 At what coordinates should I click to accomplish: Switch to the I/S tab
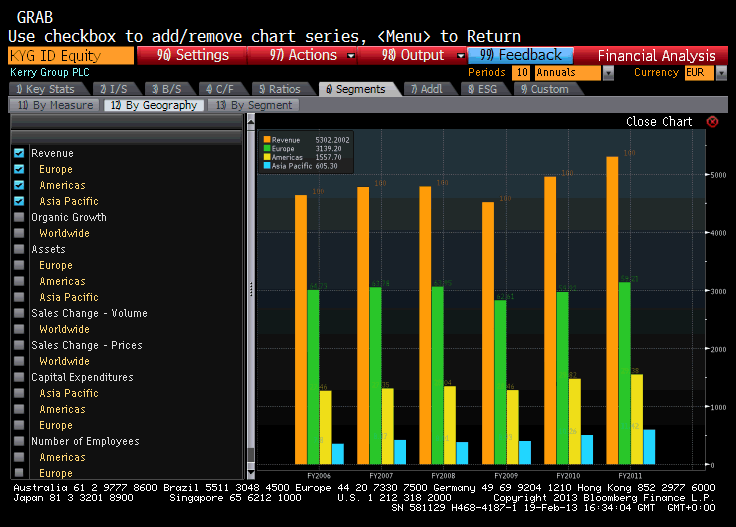[115, 89]
